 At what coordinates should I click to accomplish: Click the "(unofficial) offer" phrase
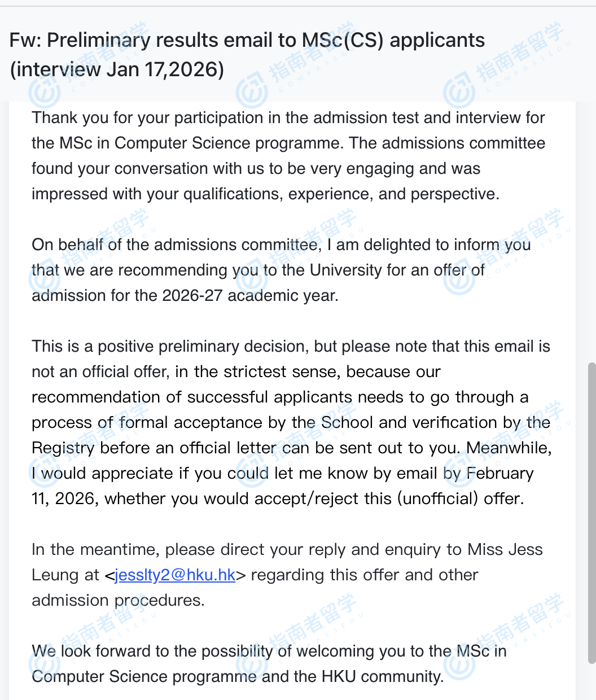461,499
